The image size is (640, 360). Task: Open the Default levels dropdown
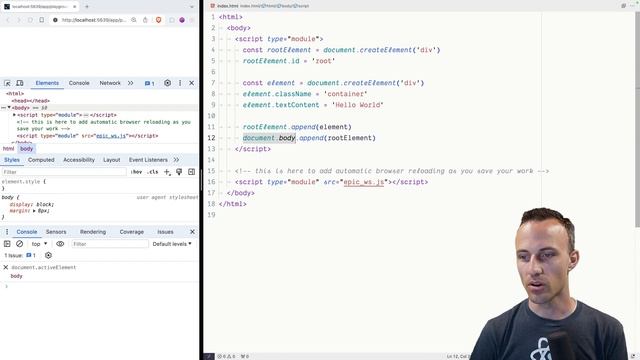172,244
